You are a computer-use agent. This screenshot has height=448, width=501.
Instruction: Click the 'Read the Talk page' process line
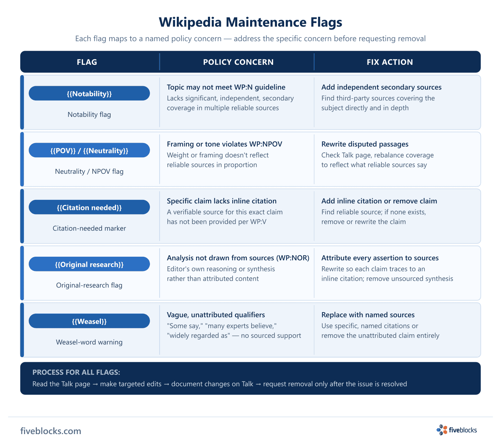[220, 384]
